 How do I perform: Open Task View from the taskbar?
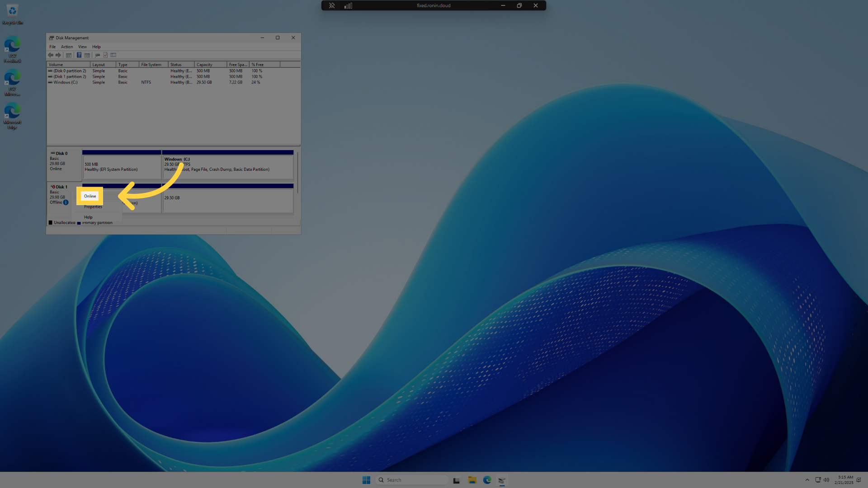coord(457,480)
